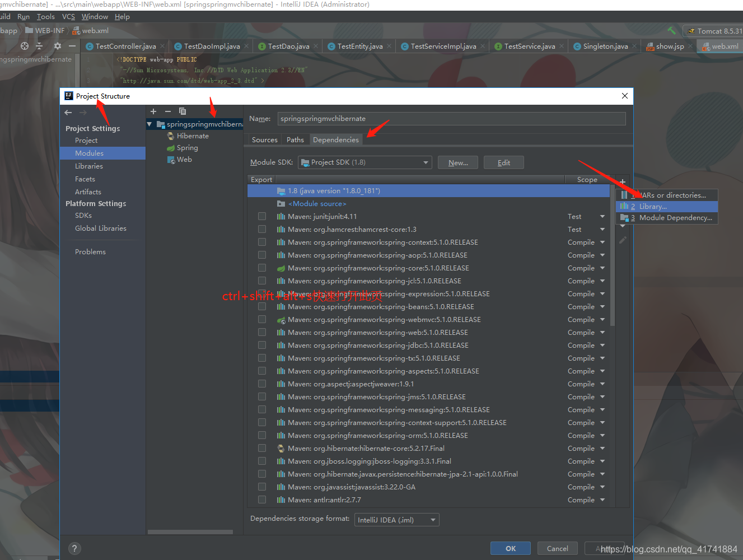
Task: Click the OK button
Action: pos(511,549)
